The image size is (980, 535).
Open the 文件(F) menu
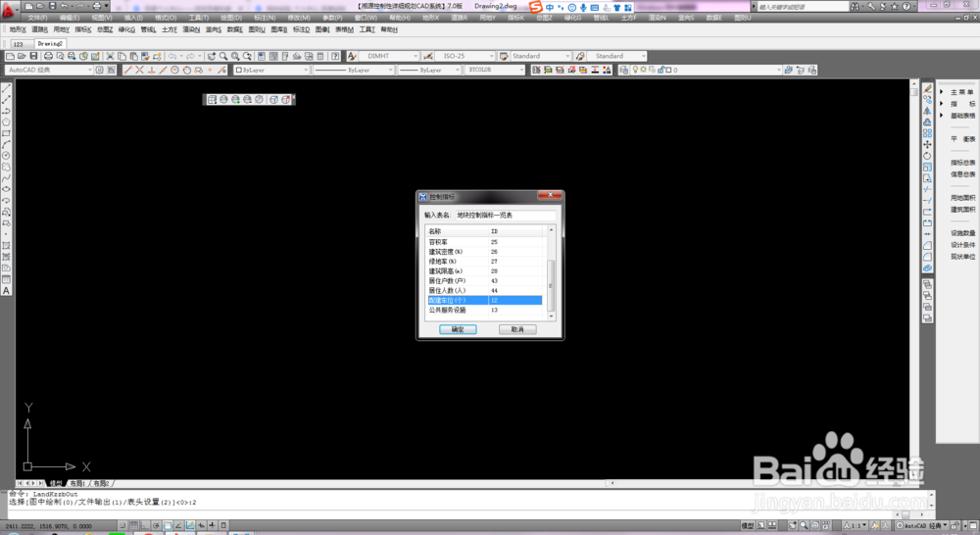pos(37,18)
